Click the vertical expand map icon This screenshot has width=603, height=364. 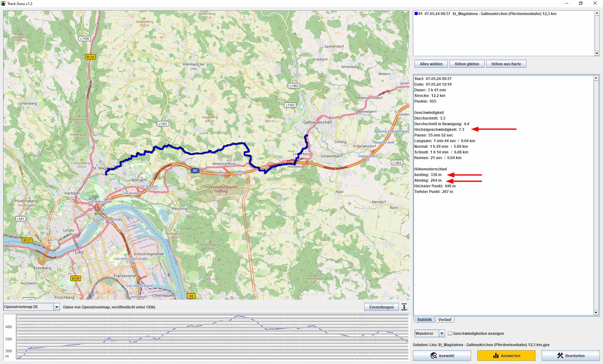tap(404, 307)
